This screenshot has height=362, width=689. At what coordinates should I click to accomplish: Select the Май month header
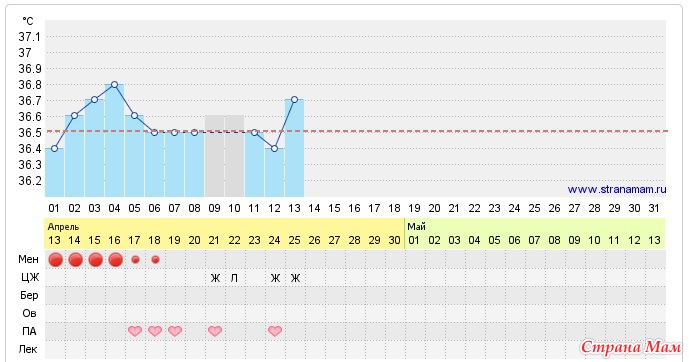pyautogui.click(x=416, y=227)
